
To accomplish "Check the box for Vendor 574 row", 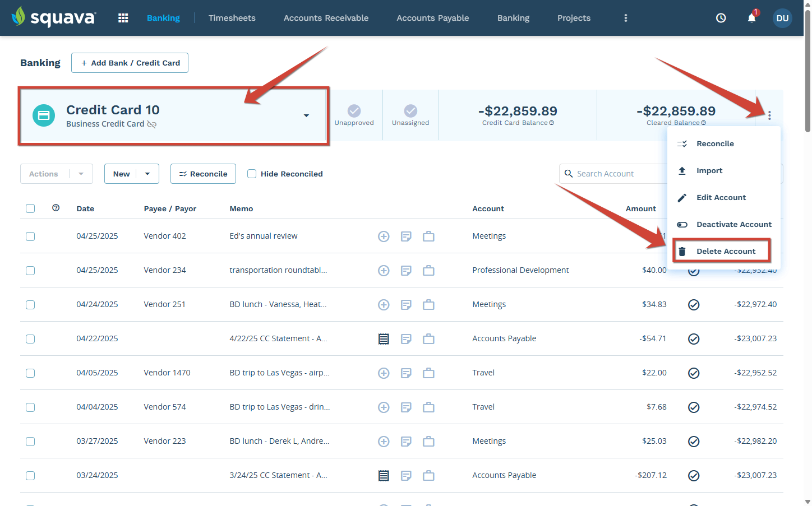I will point(30,407).
